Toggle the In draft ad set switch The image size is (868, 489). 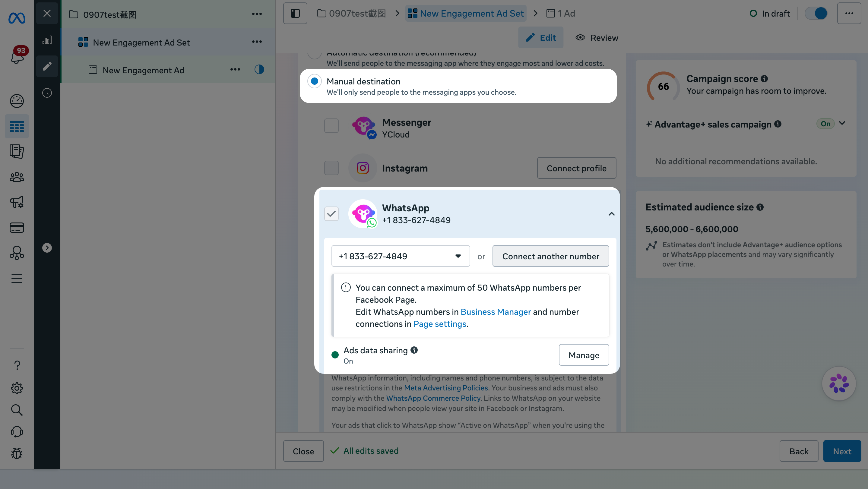pyautogui.click(x=816, y=14)
